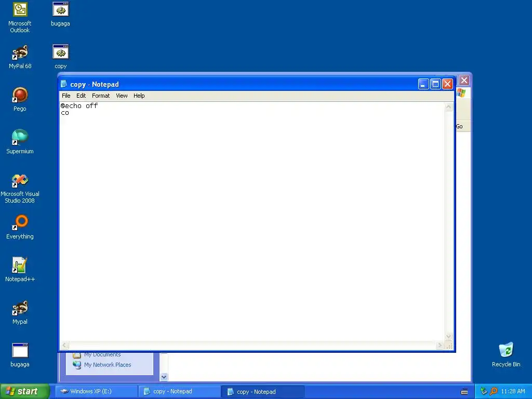Click Notepad horizontal scrollbar left arrow

coord(64,345)
